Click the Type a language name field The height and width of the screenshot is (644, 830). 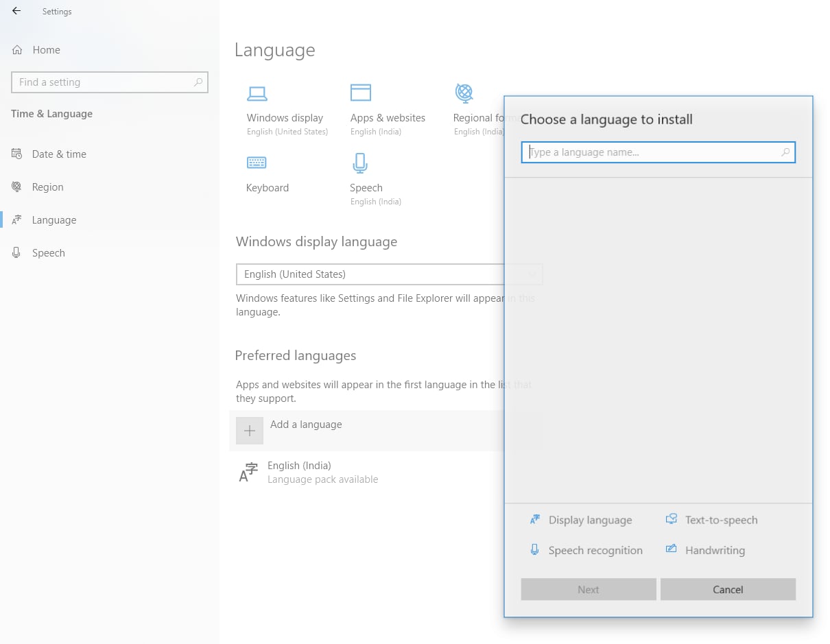coord(658,152)
